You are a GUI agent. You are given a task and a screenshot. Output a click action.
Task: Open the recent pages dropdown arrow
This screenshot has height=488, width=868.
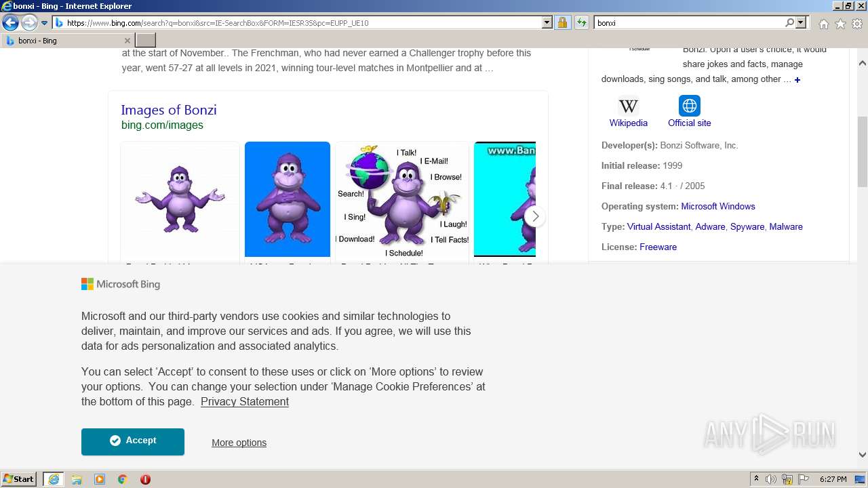(45, 23)
